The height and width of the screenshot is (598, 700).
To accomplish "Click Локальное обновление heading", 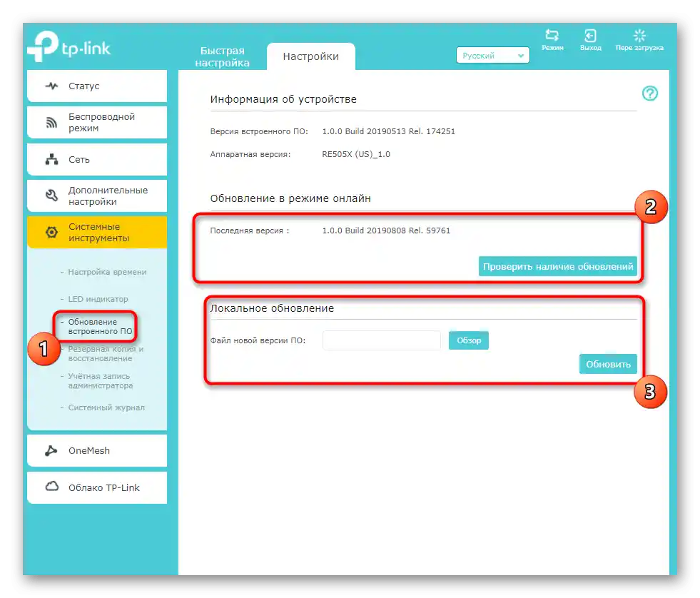I will [x=272, y=308].
